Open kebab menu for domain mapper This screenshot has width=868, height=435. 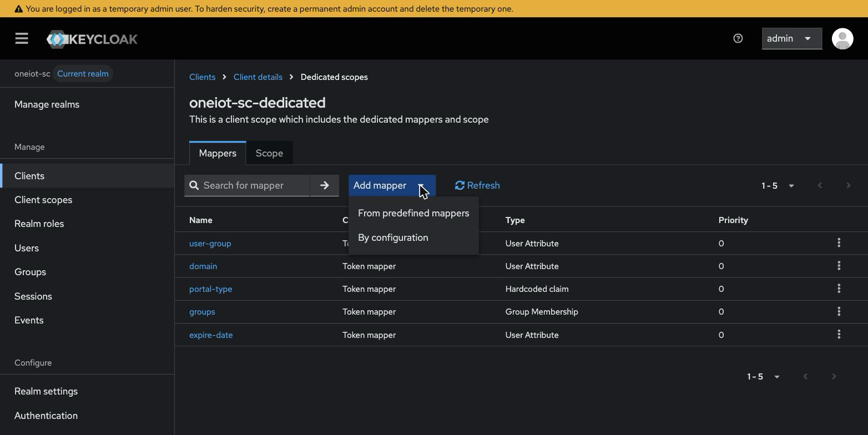point(839,266)
